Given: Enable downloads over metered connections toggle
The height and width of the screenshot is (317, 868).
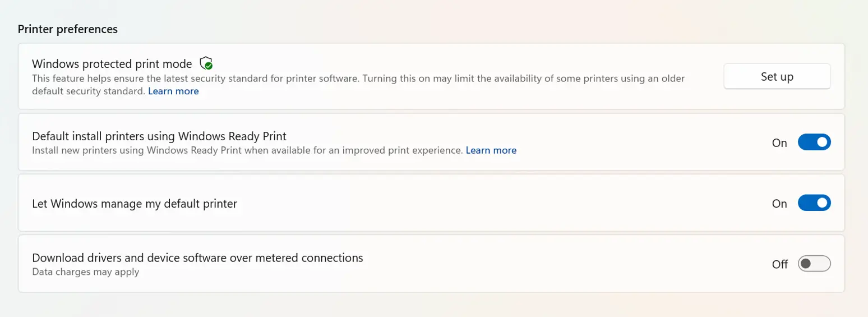Looking at the screenshot, I should click(x=814, y=264).
